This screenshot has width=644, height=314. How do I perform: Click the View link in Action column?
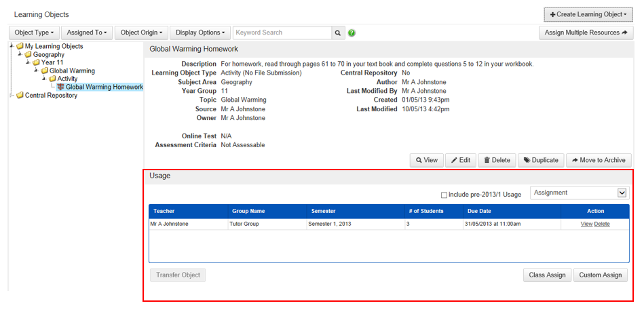[586, 224]
